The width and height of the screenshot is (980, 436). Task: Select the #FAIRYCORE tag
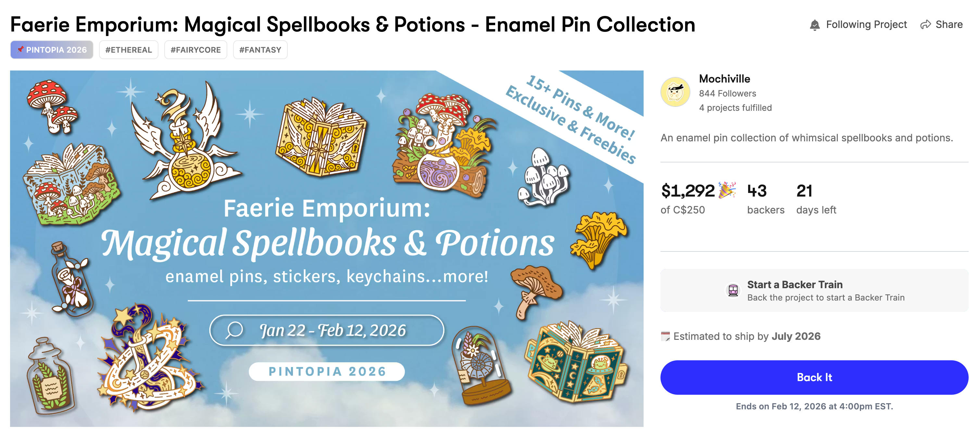[x=195, y=50]
